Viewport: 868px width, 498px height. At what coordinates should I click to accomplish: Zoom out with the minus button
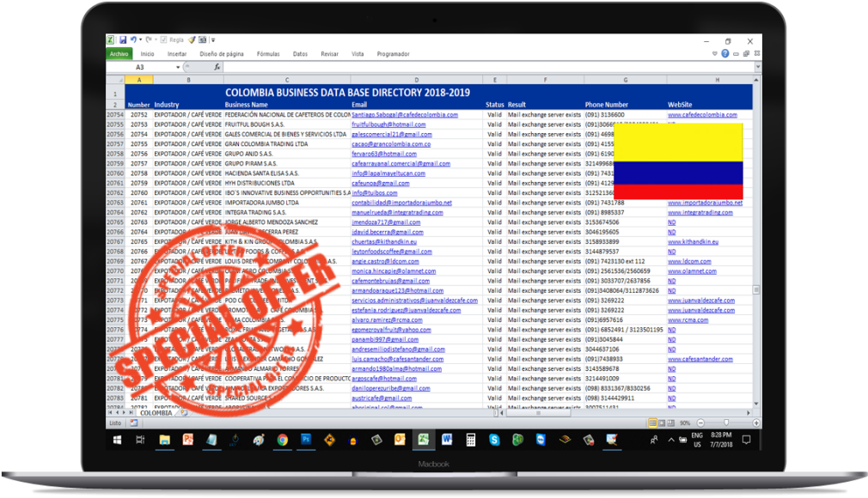click(x=700, y=422)
